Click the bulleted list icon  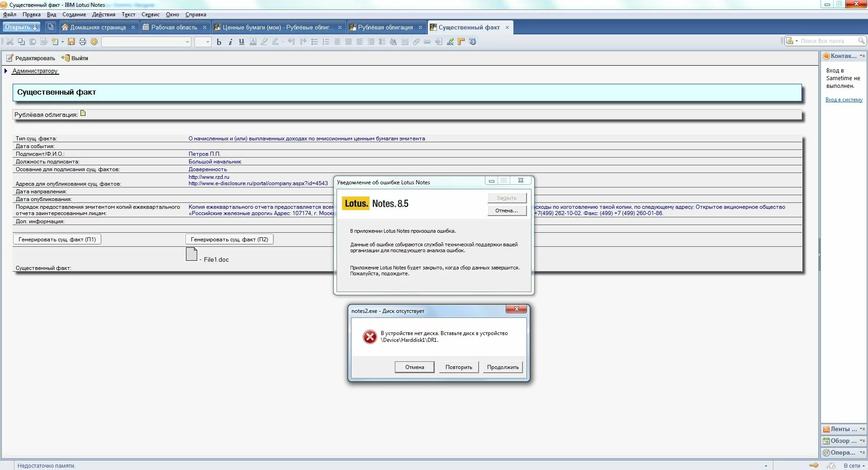(x=314, y=42)
